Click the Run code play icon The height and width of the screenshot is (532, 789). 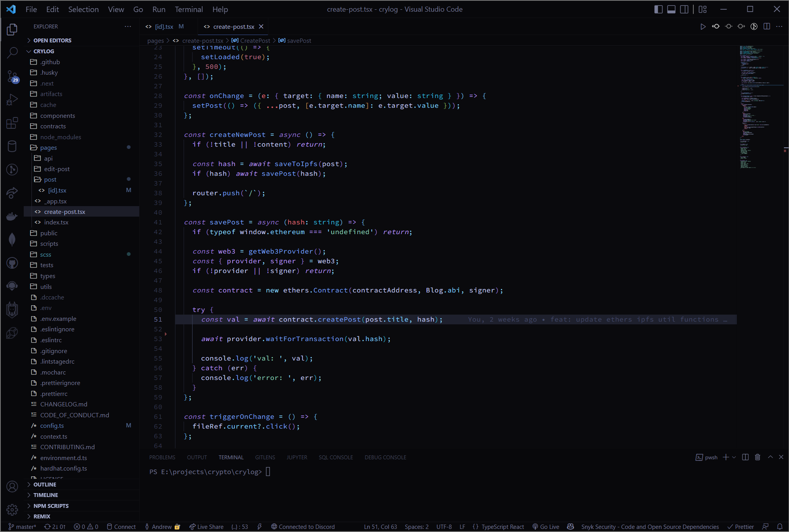click(x=703, y=26)
